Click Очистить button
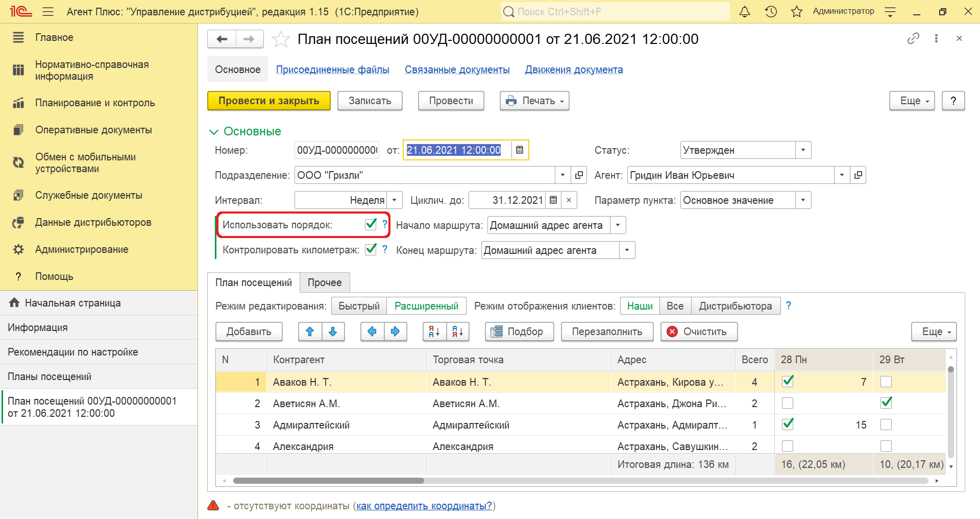This screenshot has height=519, width=980. pyautogui.click(x=699, y=332)
